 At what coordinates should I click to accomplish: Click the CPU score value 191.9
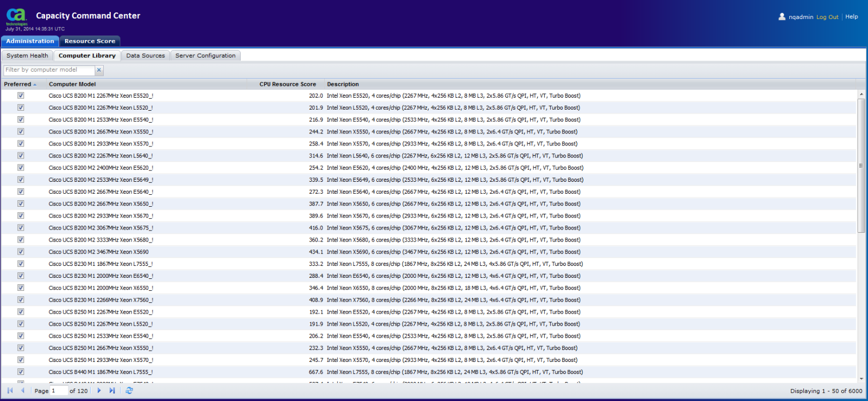tap(316, 324)
